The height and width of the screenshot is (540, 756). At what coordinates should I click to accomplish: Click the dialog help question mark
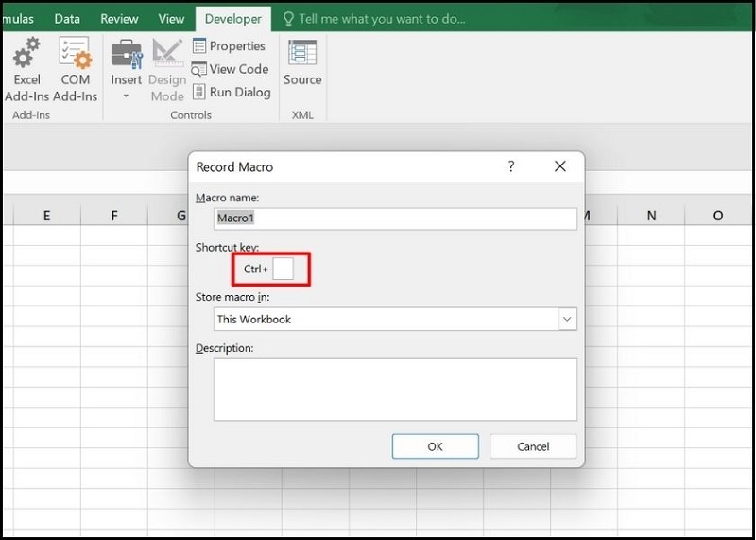(511, 166)
